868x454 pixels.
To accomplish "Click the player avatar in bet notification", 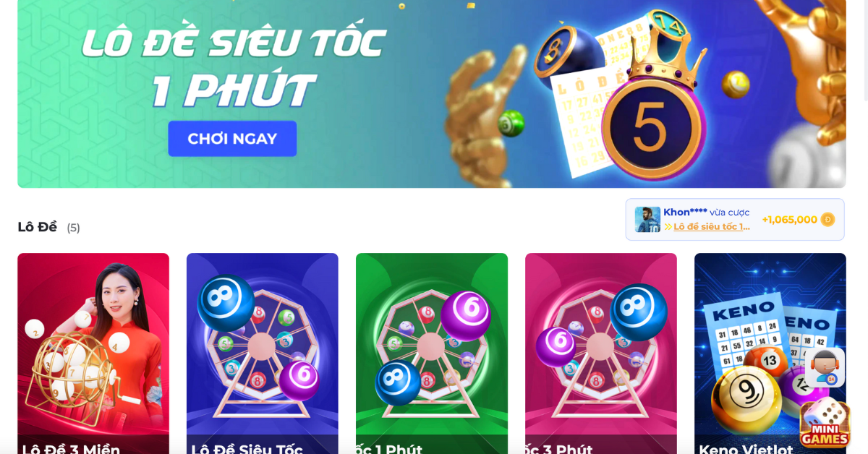I will [647, 220].
